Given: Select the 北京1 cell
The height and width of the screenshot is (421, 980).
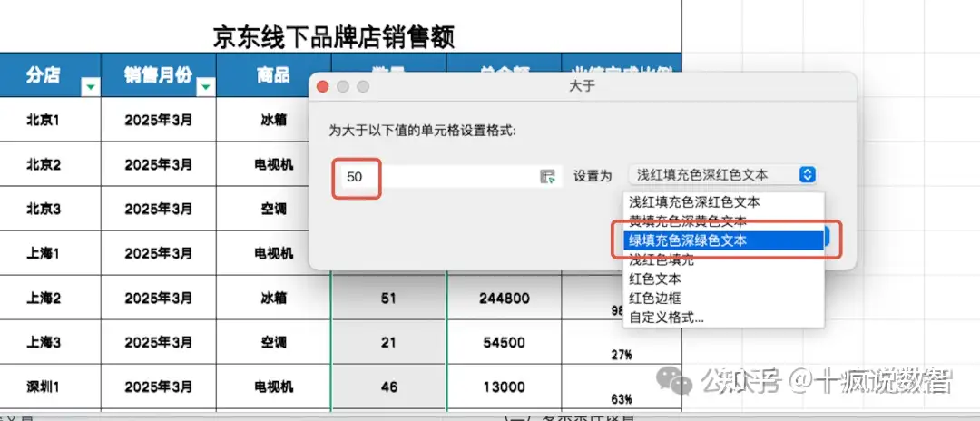Looking at the screenshot, I should click(43, 120).
